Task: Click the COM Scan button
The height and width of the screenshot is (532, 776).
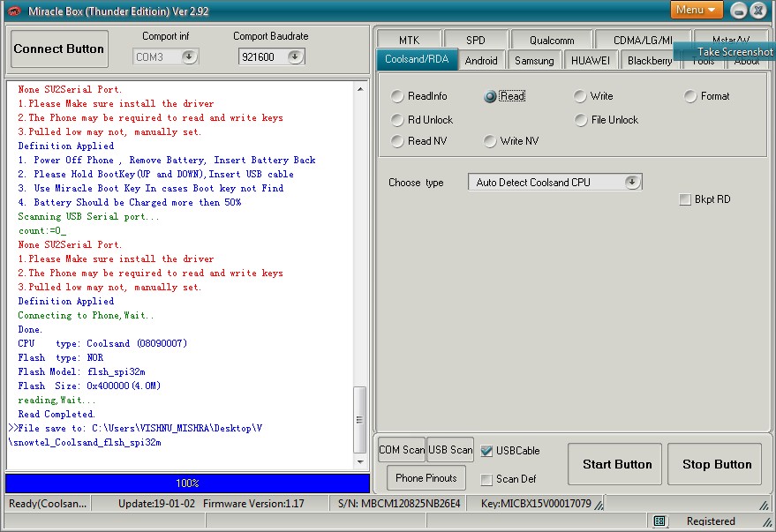Action: click(x=402, y=449)
